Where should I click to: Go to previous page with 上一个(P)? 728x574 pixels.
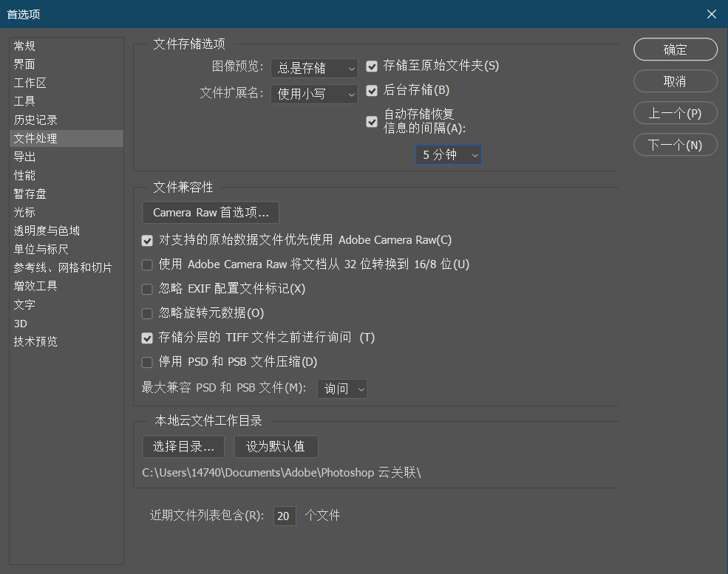tap(675, 113)
